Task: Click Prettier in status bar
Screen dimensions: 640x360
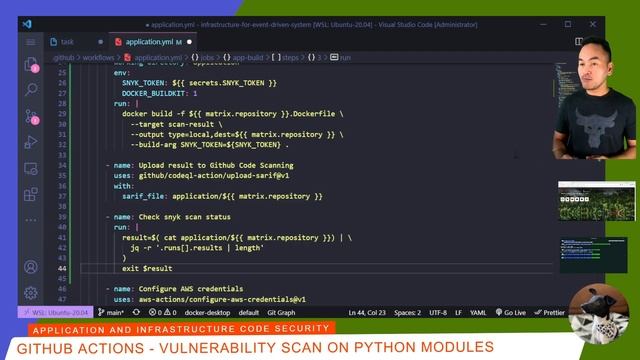Action: (549, 312)
